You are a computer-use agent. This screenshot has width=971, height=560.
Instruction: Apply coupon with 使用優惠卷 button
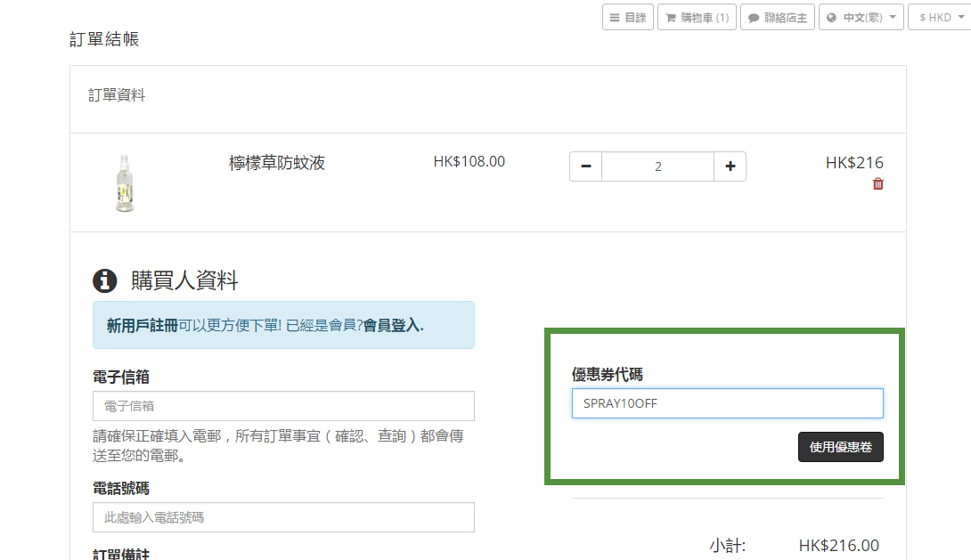point(840,447)
